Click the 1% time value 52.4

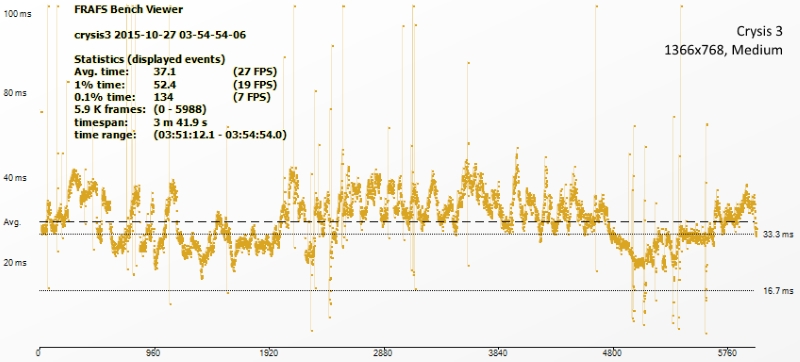point(165,84)
